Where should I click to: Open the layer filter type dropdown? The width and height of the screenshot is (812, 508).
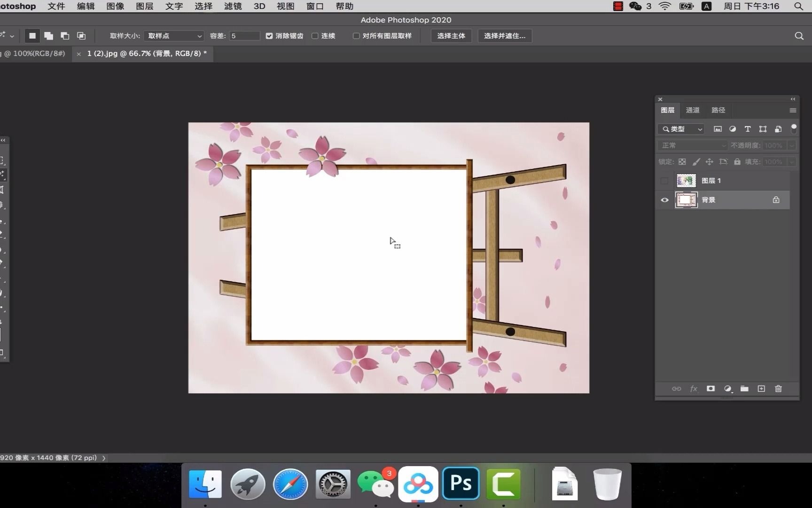pos(680,129)
